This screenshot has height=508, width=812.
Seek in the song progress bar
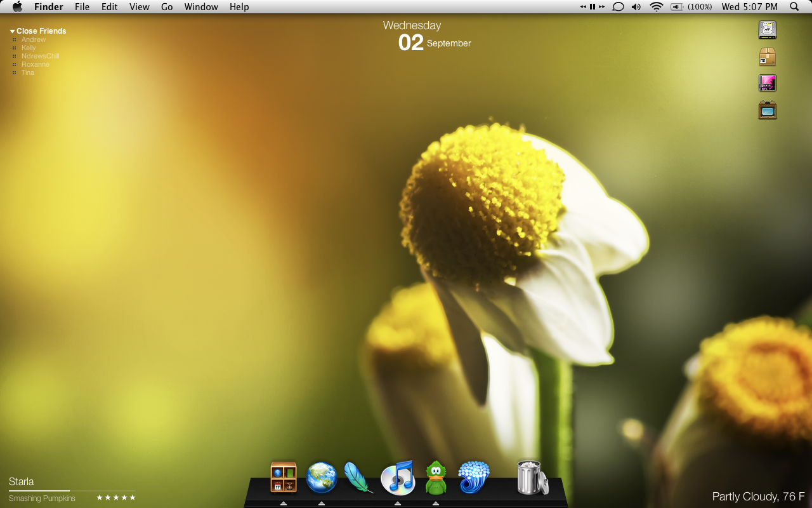pos(72,490)
